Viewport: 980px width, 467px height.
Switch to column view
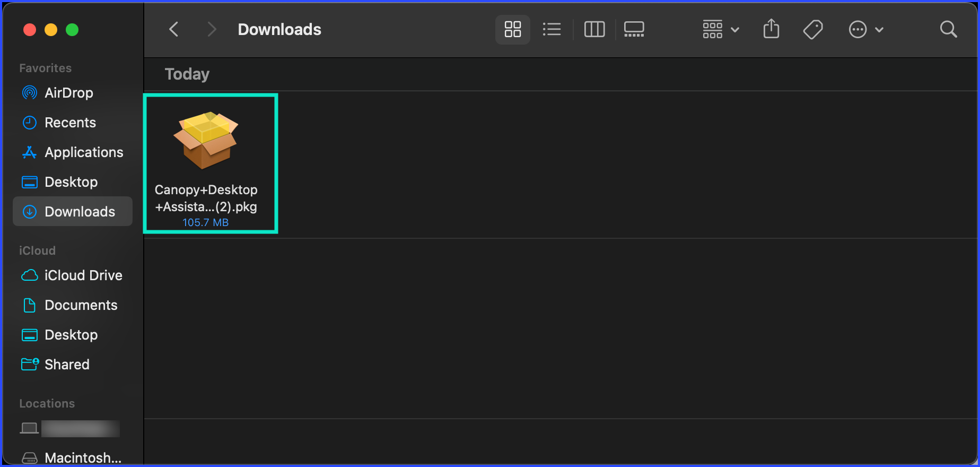click(594, 29)
